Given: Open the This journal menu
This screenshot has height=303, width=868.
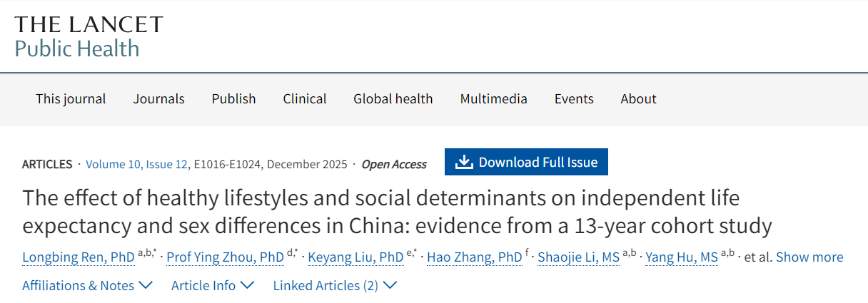Looking at the screenshot, I should pyautogui.click(x=71, y=99).
